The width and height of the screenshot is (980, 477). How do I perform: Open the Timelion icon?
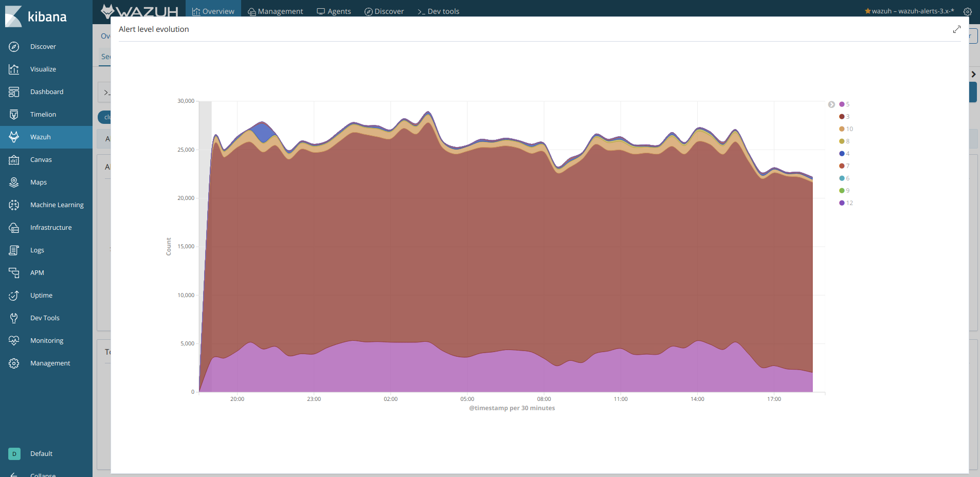tap(14, 115)
